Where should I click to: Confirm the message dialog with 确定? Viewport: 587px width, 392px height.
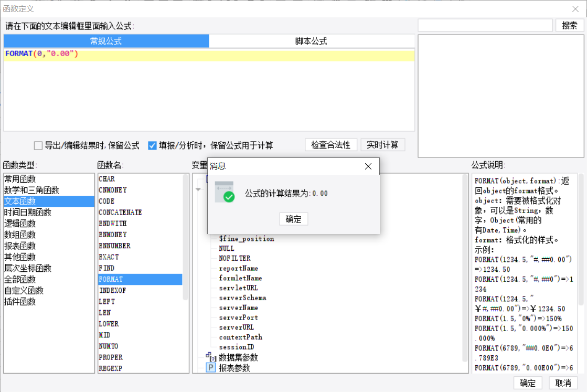point(294,219)
